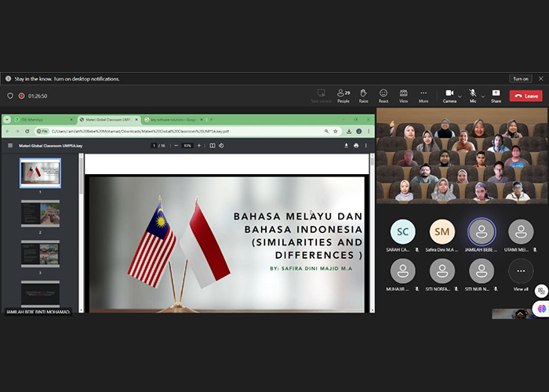Viewport: 549px width, 392px height.
Task: Reload the browser page
Action: tap(27, 131)
